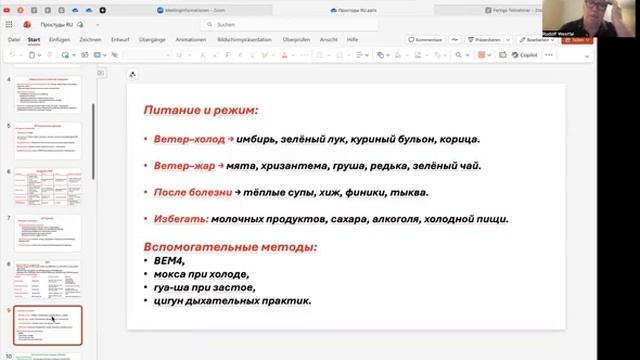
Task: Select the Format Painter brush
Action: click(x=49, y=55)
